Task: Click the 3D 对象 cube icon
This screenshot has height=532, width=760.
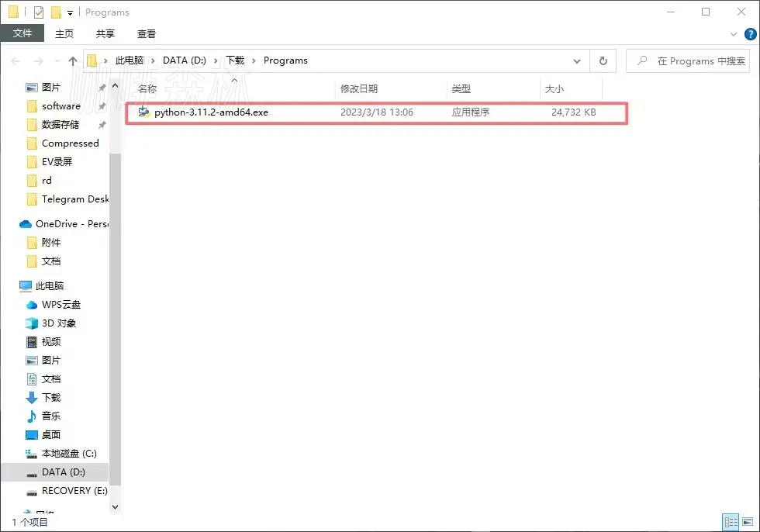Action: click(32, 323)
